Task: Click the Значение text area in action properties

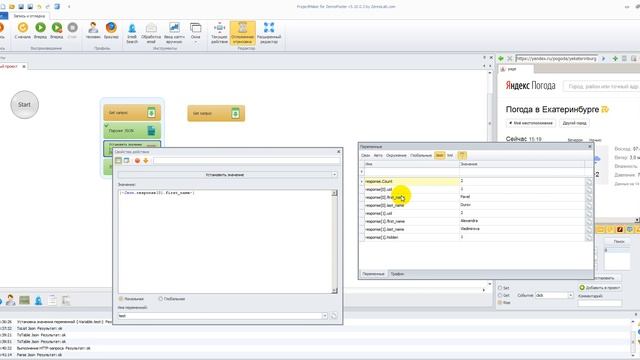Action: (x=225, y=241)
